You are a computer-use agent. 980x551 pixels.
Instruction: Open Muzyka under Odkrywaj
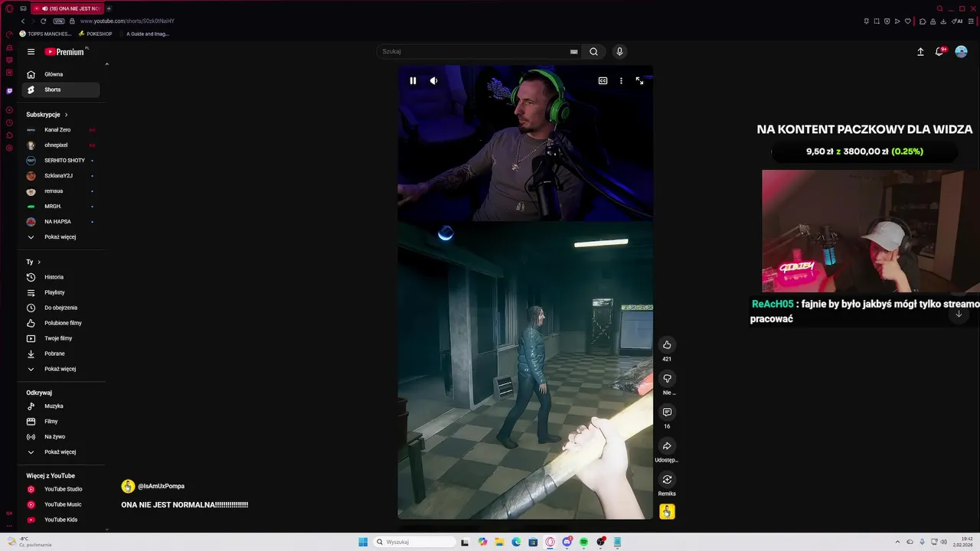click(60, 406)
